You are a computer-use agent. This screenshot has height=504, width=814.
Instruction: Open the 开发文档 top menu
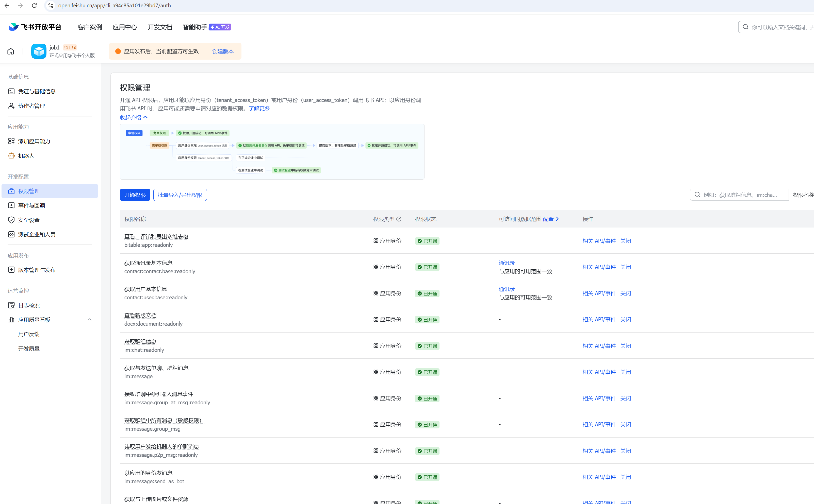coord(160,27)
